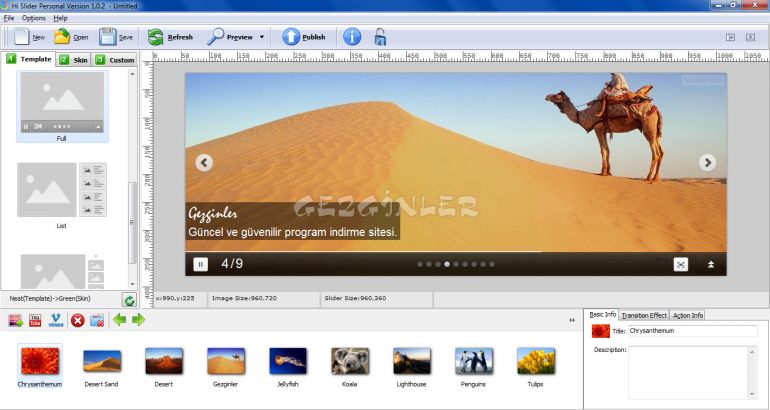Switch to the Skin tab
Image resolution: width=770 pixels, height=410 pixels.
click(74, 60)
